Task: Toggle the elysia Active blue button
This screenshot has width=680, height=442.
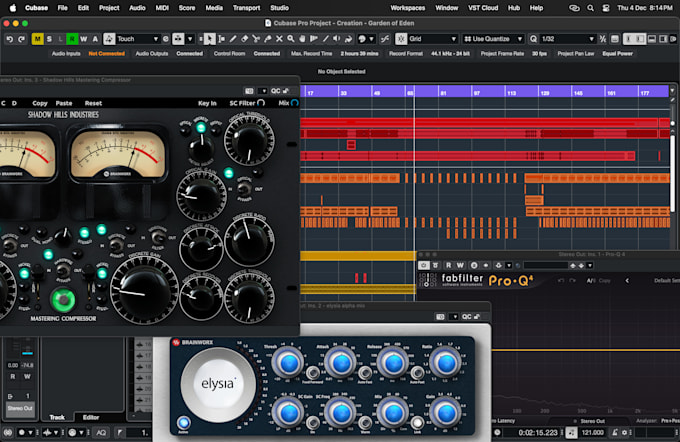Action: pos(183,422)
